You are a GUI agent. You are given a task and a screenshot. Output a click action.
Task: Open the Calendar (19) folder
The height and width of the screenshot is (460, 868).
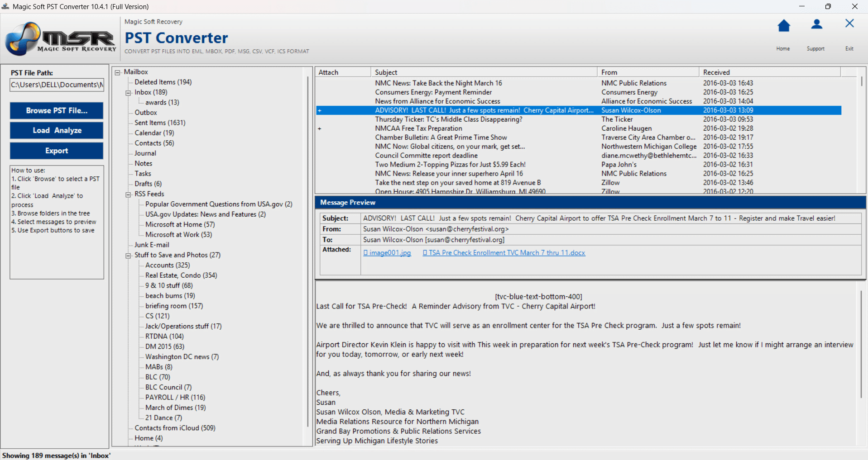[154, 133]
